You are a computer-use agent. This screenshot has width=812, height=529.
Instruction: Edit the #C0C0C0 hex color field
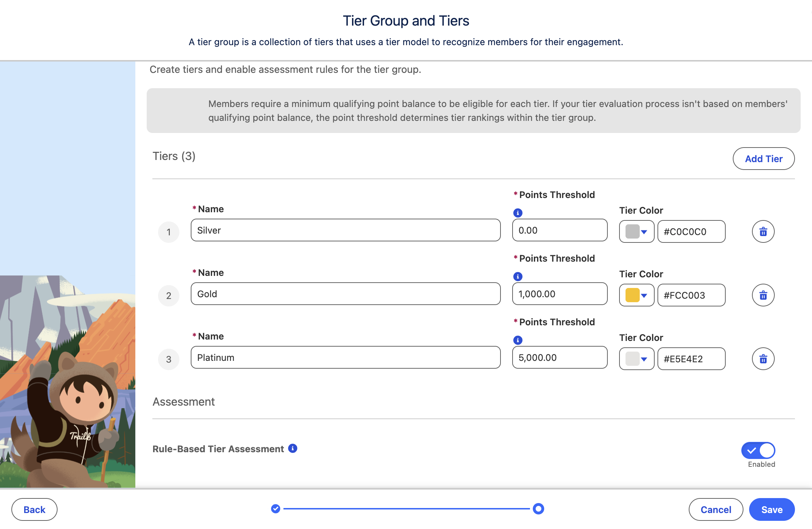691,232
